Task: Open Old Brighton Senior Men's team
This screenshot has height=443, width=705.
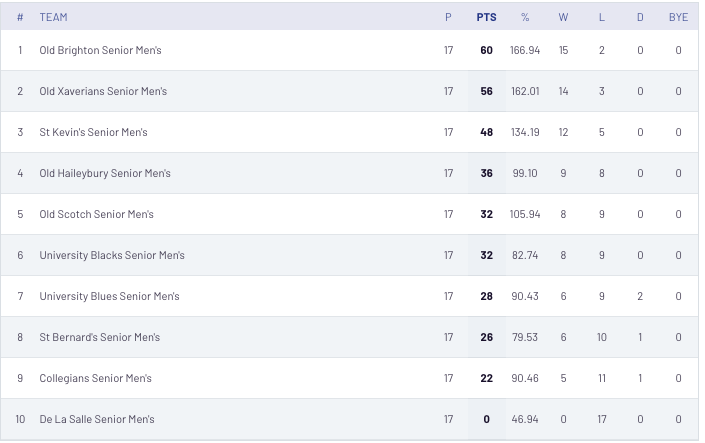Action: [x=100, y=50]
